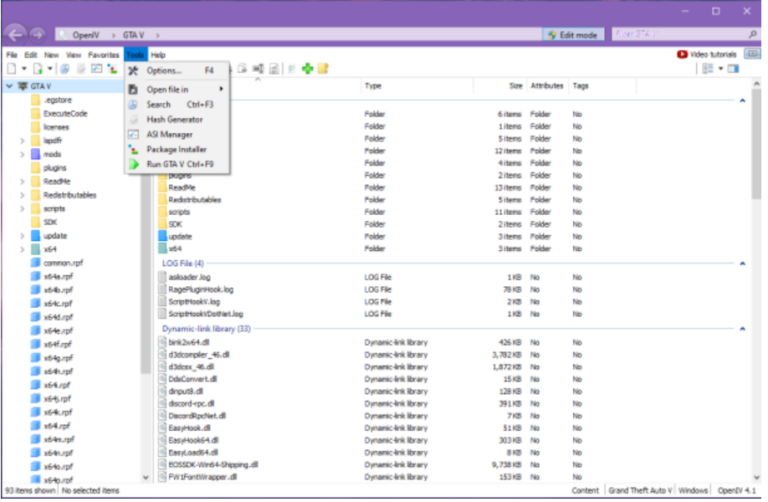Screen dimensions: 768x502
Task: Open the Edit menu
Action: tap(31, 55)
